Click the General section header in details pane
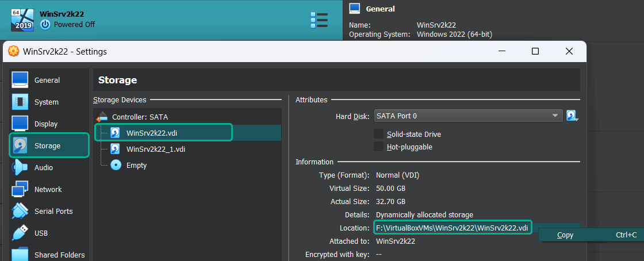Image resolution: width=644 pixels, height=261 pixels. (380, 9)
